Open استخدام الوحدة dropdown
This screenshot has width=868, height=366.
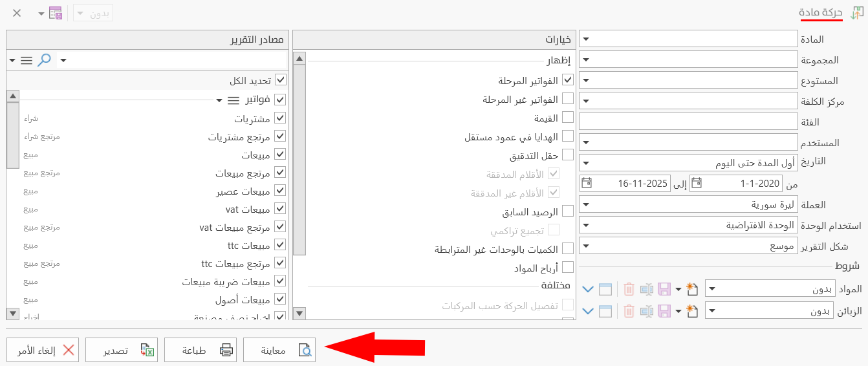(585, 225)
